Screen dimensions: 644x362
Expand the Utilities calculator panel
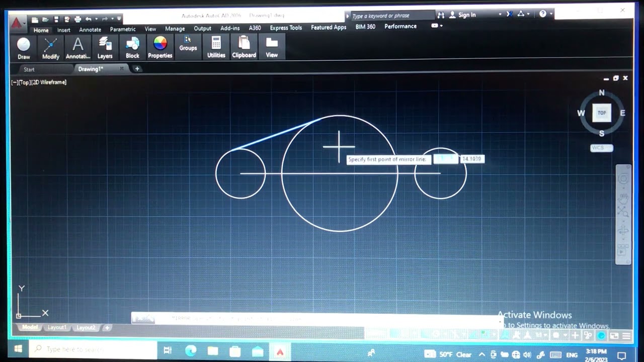click(x=216, y=47)
